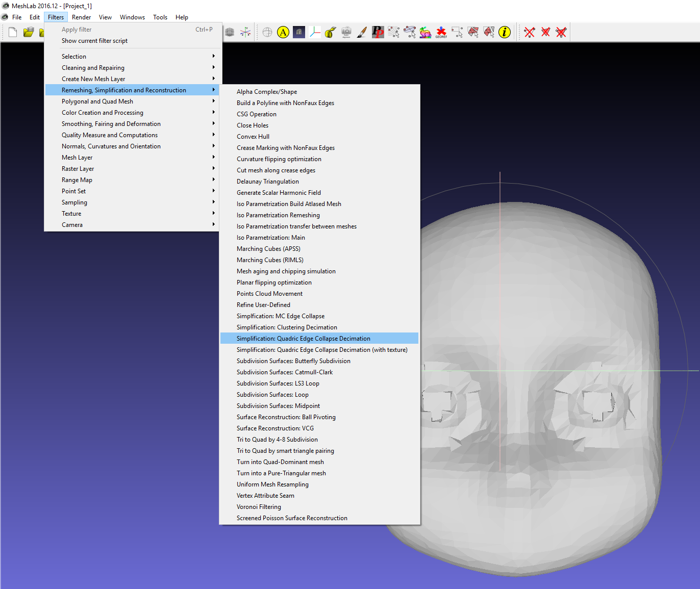Click the delete faces and vertices icon
The width and height of the screenshot is (700, 589).
[561, 33]
